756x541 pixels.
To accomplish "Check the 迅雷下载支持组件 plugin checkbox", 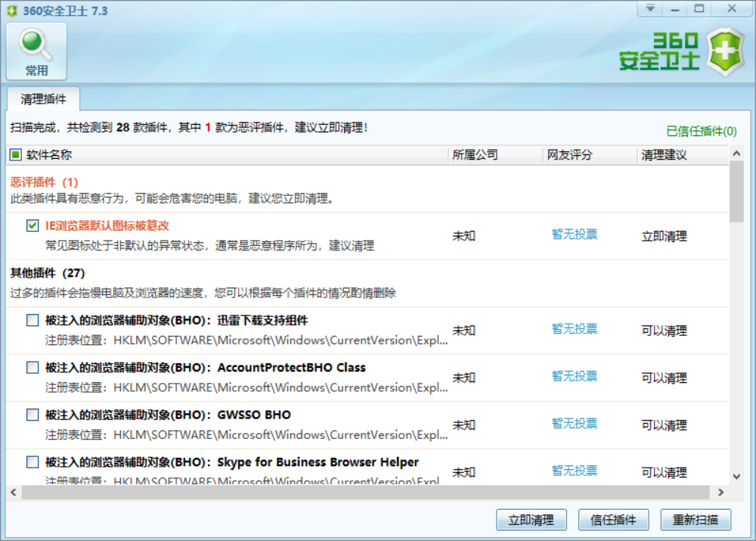I will (x=33, y=320).
